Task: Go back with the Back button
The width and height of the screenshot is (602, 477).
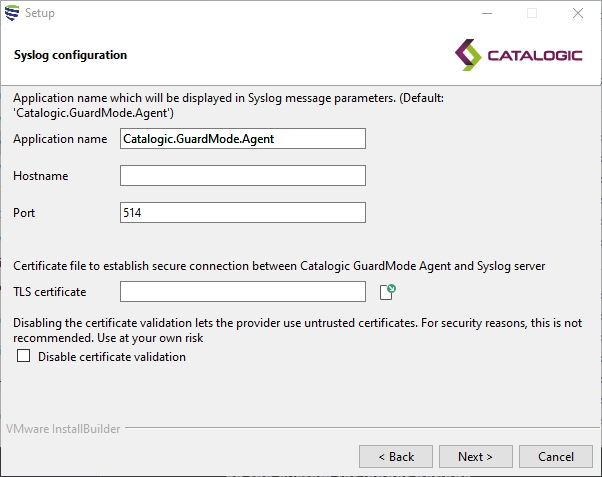Action: tap(396, 456)
